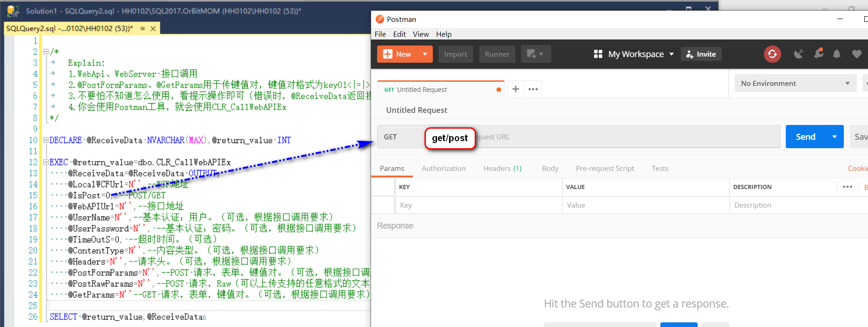The height and width of the screenshot is (327, 868).
Task: Click the Value input cell
Action: click(646, 205)
